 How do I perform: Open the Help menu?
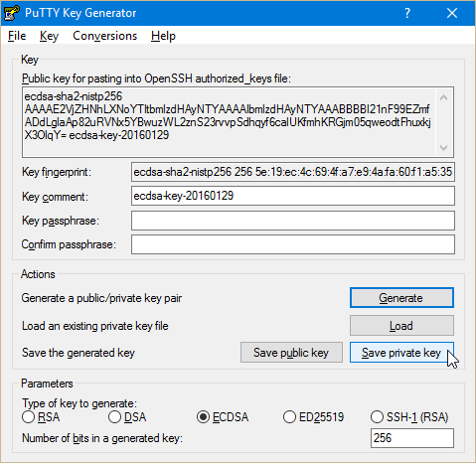(x=163, y=36)
